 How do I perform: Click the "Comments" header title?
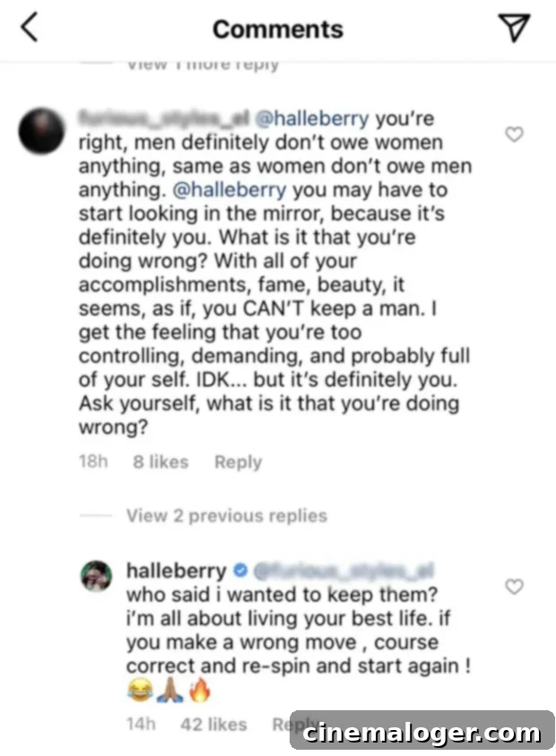pos(278,29)
